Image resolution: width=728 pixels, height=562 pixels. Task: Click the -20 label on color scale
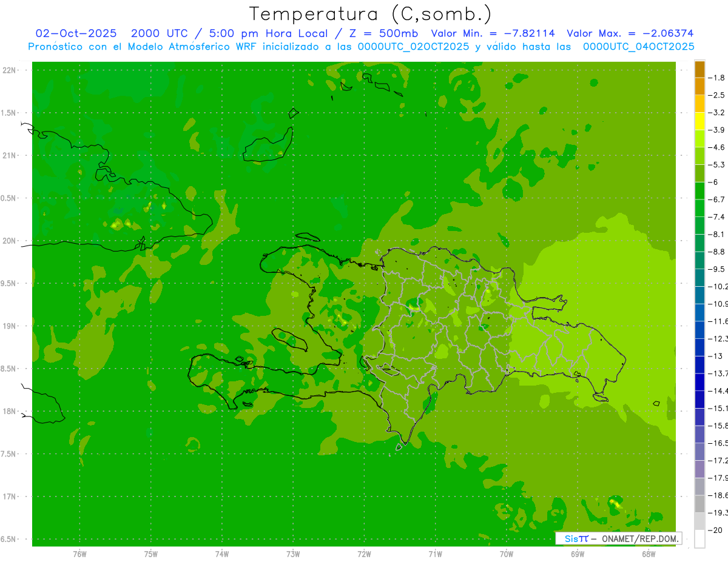pyautogui.click(x=716, y=530)
